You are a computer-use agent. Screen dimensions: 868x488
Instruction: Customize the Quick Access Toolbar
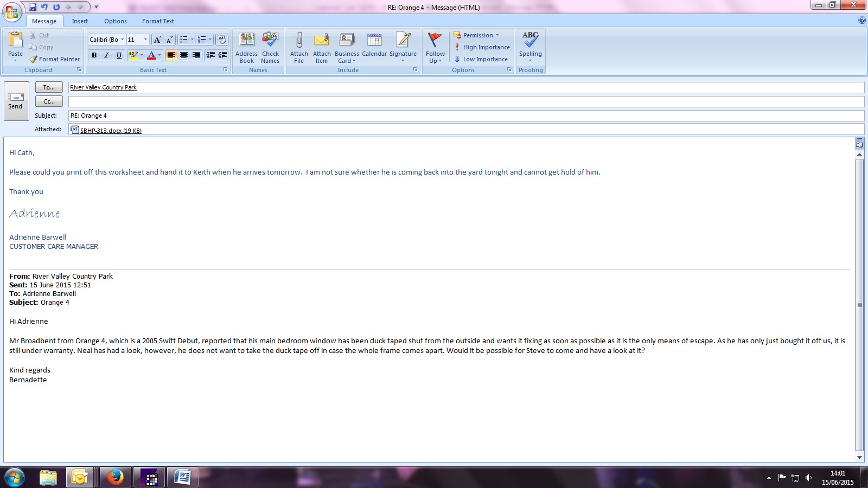tap(96, 7)
